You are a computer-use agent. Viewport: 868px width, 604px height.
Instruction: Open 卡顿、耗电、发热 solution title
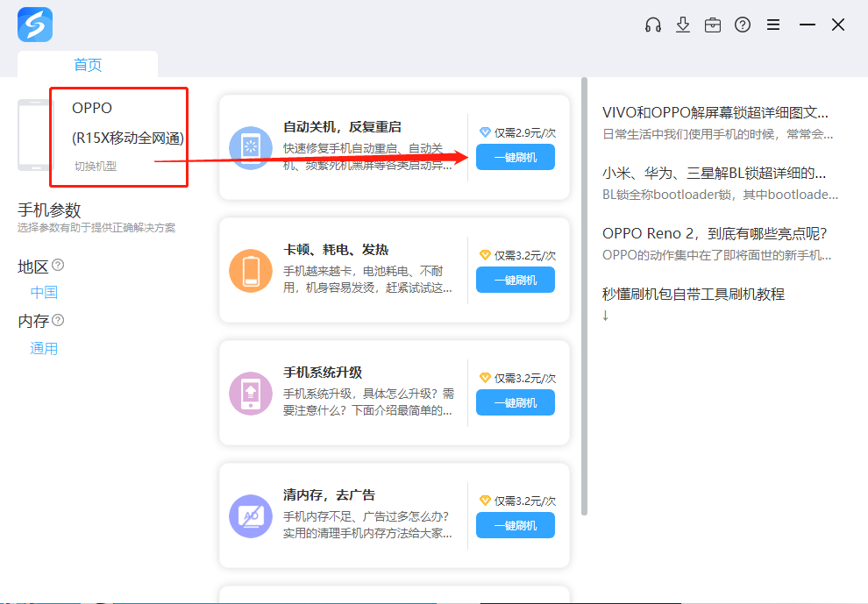point(336,250)
